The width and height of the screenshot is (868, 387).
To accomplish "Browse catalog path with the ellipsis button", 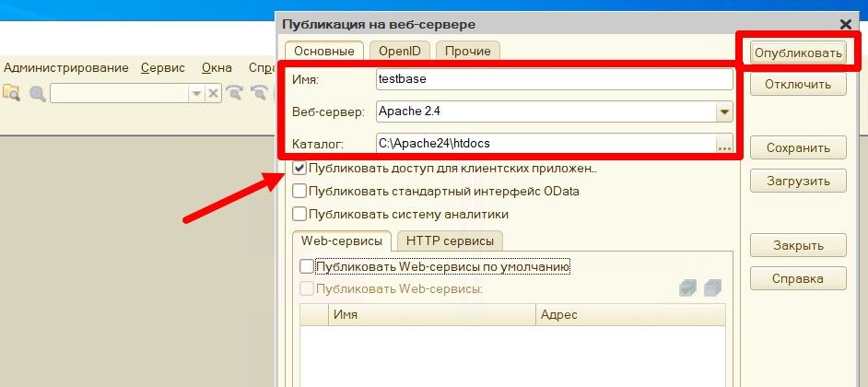I will click(724, 144).
